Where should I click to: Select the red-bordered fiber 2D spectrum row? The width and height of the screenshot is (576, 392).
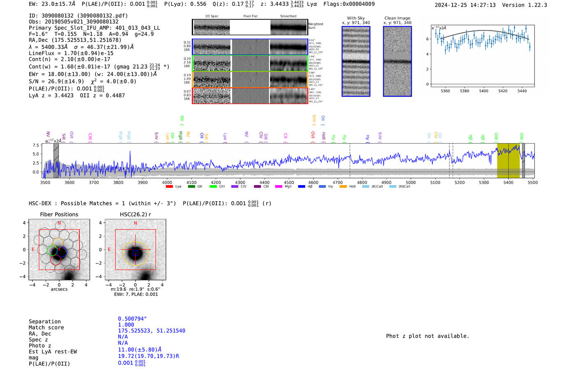click(x=250, y=96)
